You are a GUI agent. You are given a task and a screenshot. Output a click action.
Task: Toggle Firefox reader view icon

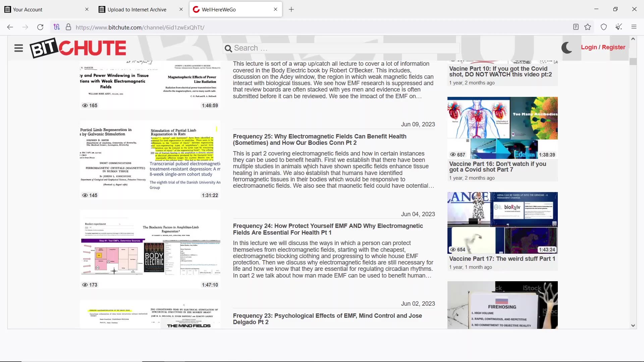coord(576,27)
